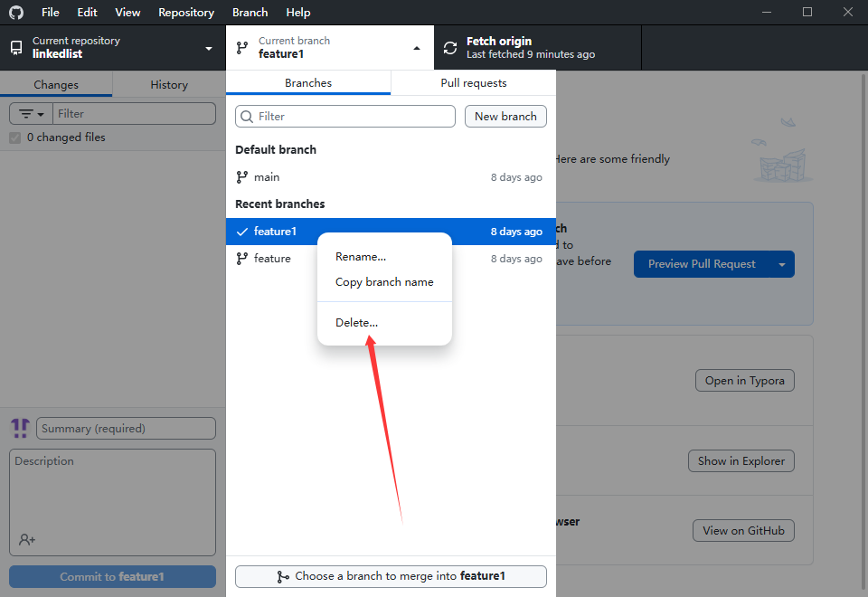
Task: Click the GitHub logo icon in title bar
Action: pos(16,13)
